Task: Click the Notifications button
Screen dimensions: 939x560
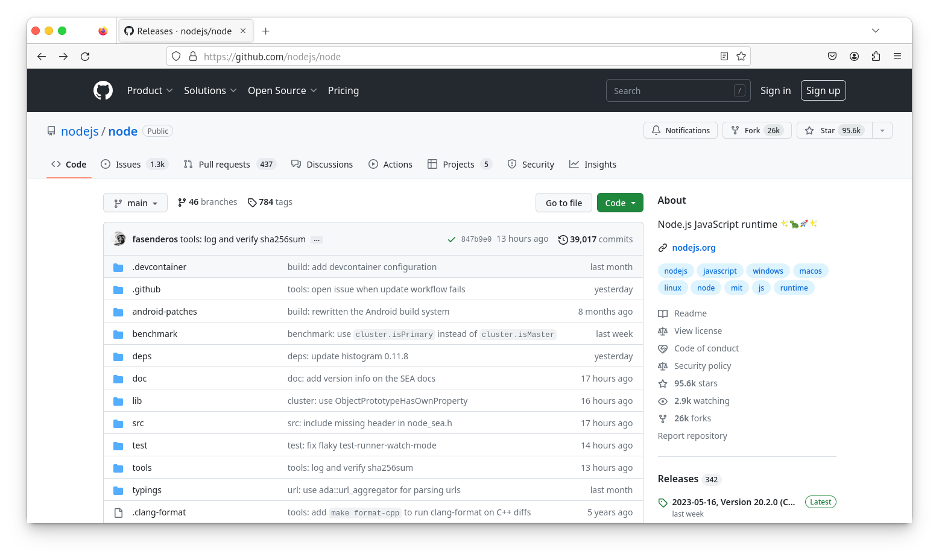Action: (681, 131)
